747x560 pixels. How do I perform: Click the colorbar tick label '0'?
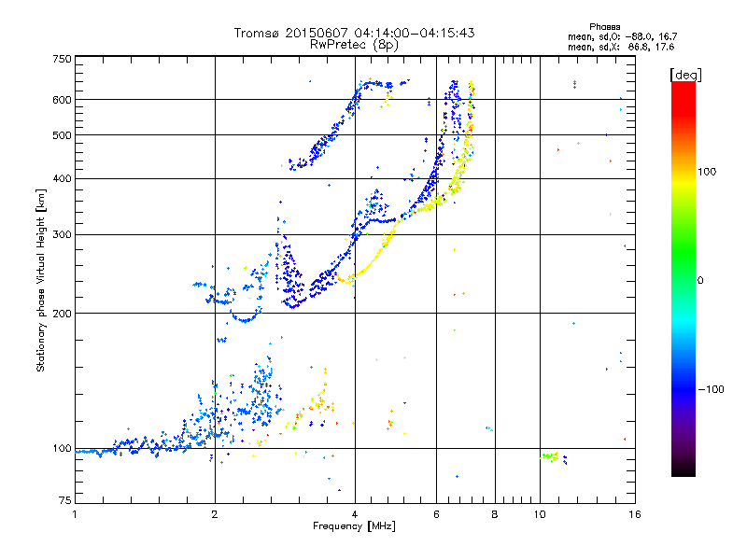(700, 281)
